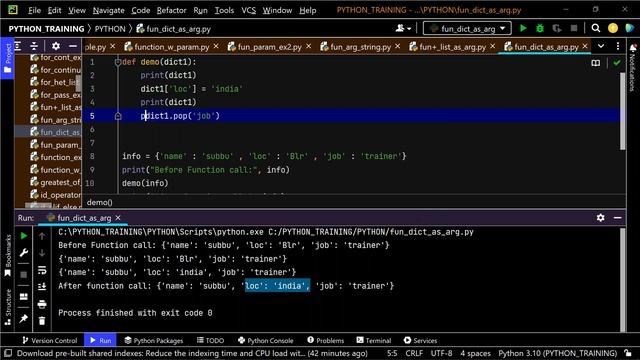640x360 pixels.
Task: Open the Refactor menu
Action: (x=171, y=10)
